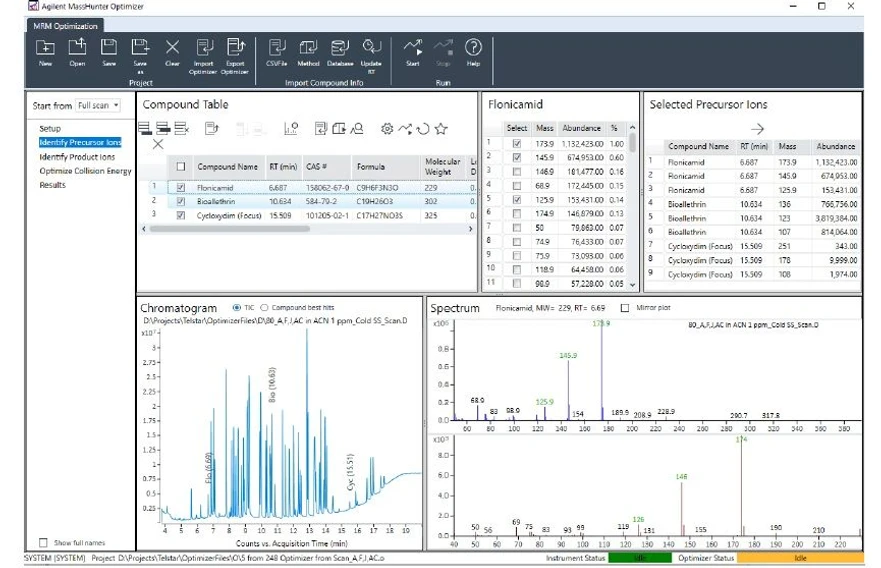Click the middle-row-highlight icon in Compound Table toolbar
Screen dimensions: 881x568
coord(164,129)
